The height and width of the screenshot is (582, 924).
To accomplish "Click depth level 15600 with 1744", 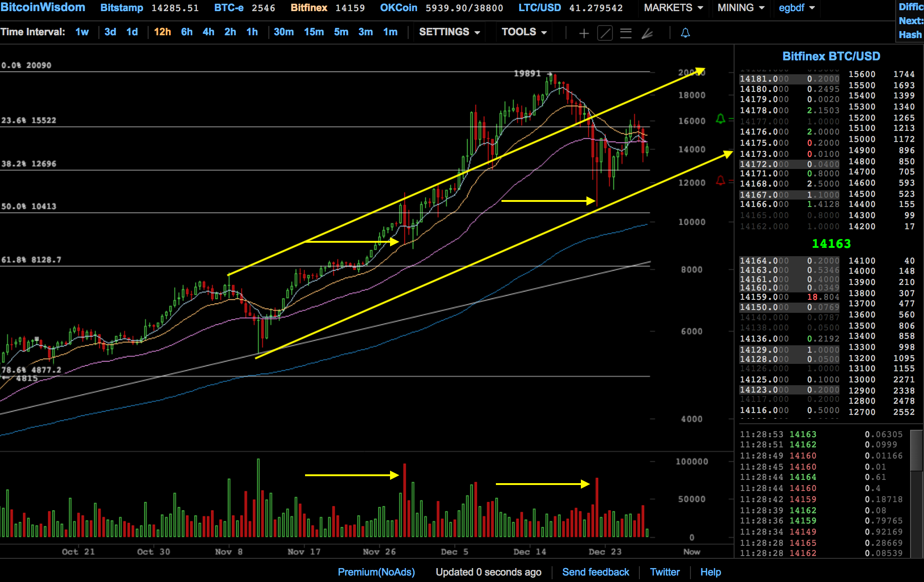I will tap(881, 74).
